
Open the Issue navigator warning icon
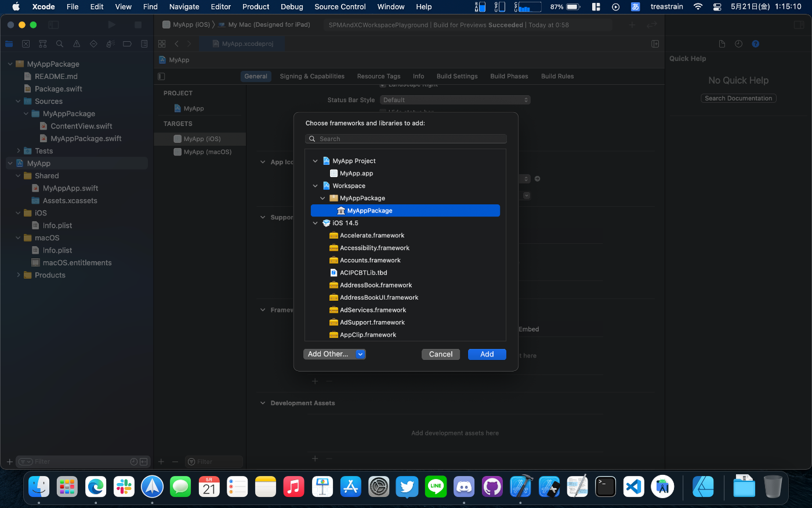tap(77, 44)
